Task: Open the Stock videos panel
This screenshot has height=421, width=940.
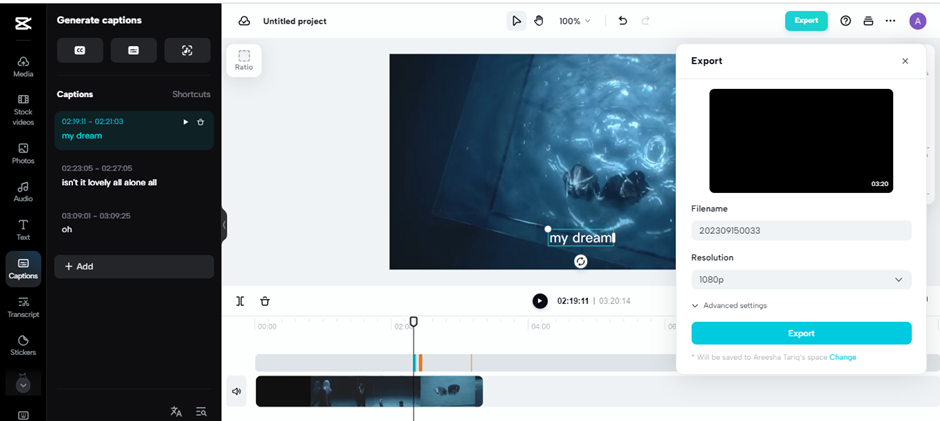Action: (23, 110)
